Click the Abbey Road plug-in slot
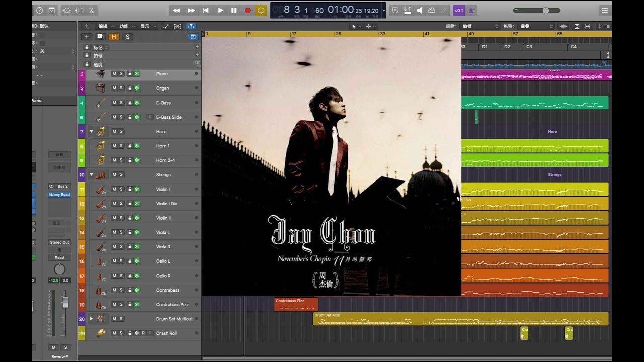This screenshot has height=362, width=644. pyautogui.click(x=59, y=195)
